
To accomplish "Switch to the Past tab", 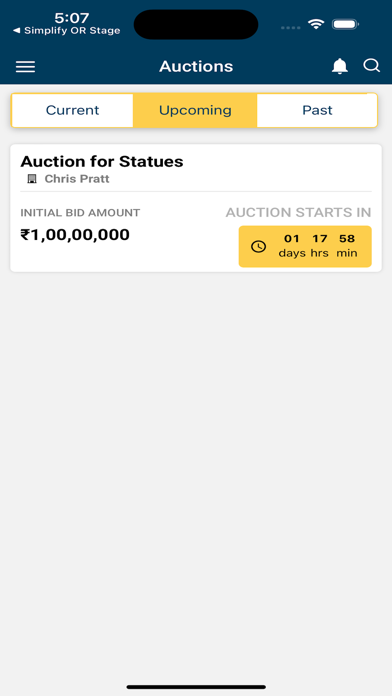I will click(x=317, y=110).
